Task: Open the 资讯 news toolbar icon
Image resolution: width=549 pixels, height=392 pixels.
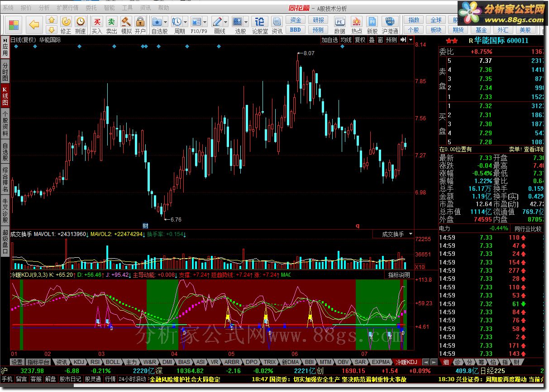Action: pyautogui.click(x=277, y=25)
